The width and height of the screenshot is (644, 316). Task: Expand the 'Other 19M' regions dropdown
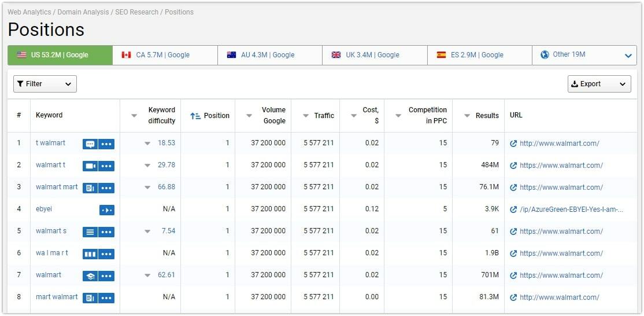tap(628, 56)
